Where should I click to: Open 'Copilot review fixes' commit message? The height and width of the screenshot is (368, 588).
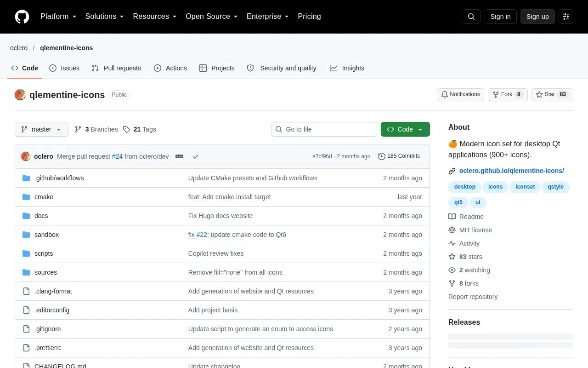click(x=216, y=253)
